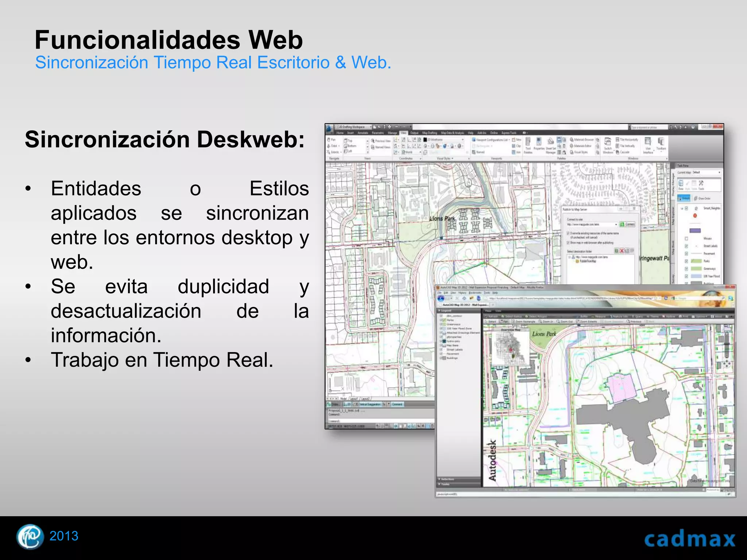747x560 pixels.
Task: Toggle Show map in web browser checkbox
Action: [568, 242]
